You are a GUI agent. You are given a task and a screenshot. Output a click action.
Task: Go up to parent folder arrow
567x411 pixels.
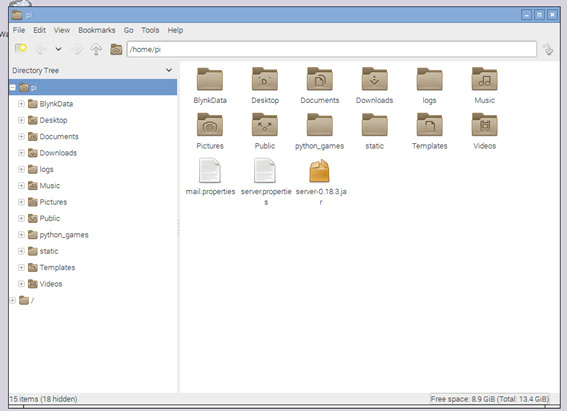[96, 49]
